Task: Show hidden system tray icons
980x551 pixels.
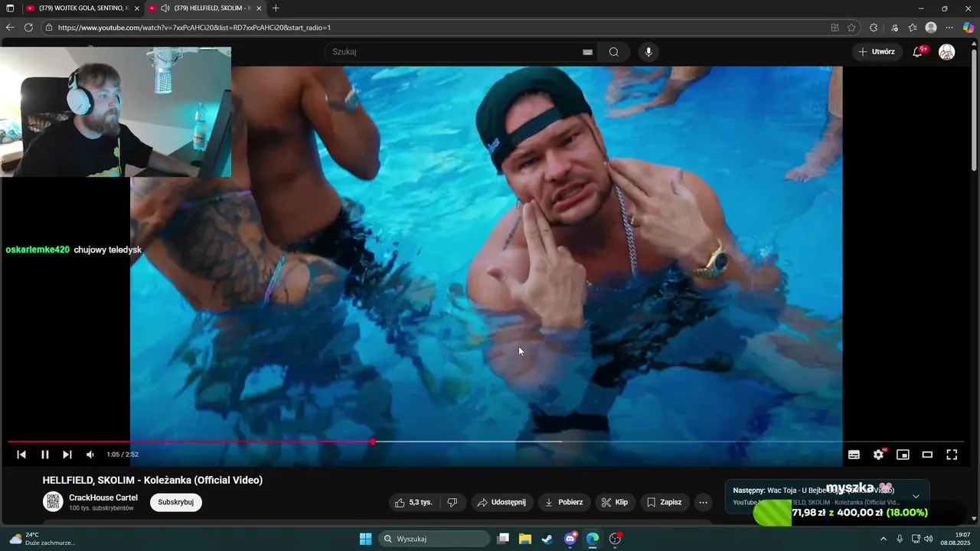Action: (x=883, y=539)
